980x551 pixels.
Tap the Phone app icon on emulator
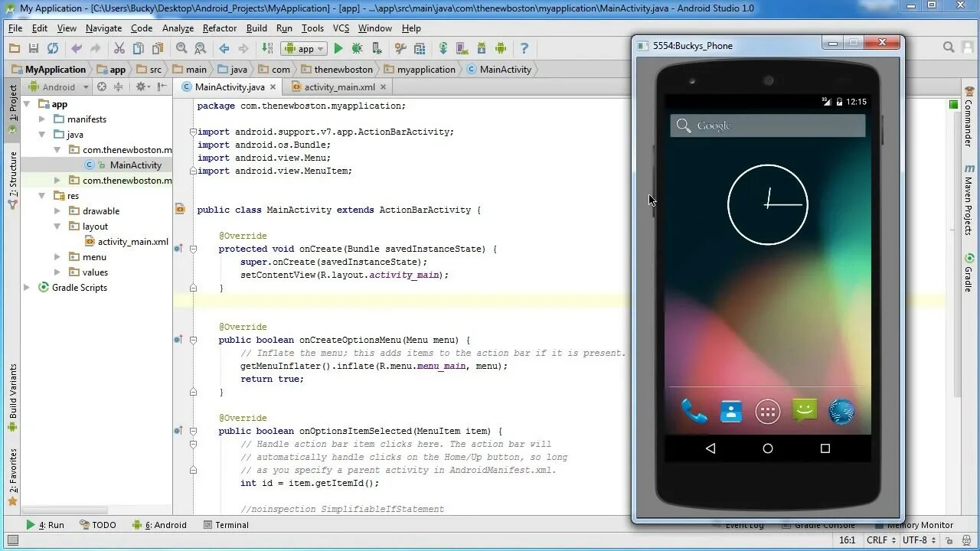[x=694, y=412]
